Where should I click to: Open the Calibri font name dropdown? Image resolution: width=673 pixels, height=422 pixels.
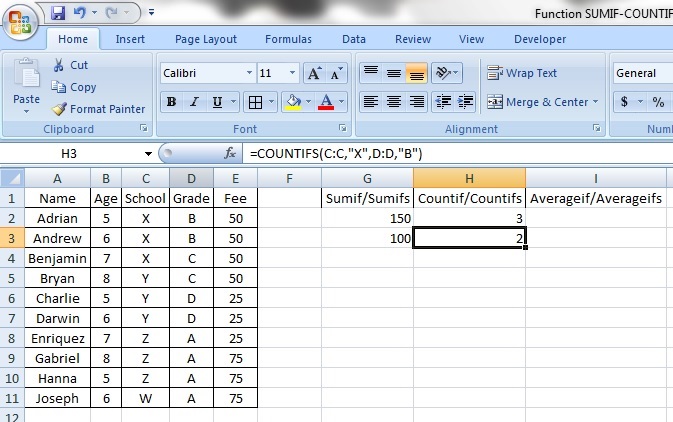pyautogui.click(x=248, y=74)
